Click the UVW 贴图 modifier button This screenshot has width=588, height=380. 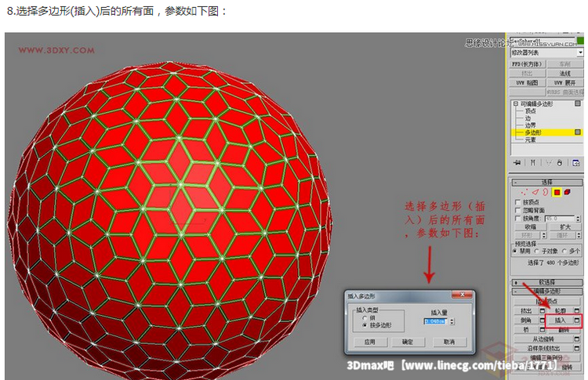pos(528,83)
